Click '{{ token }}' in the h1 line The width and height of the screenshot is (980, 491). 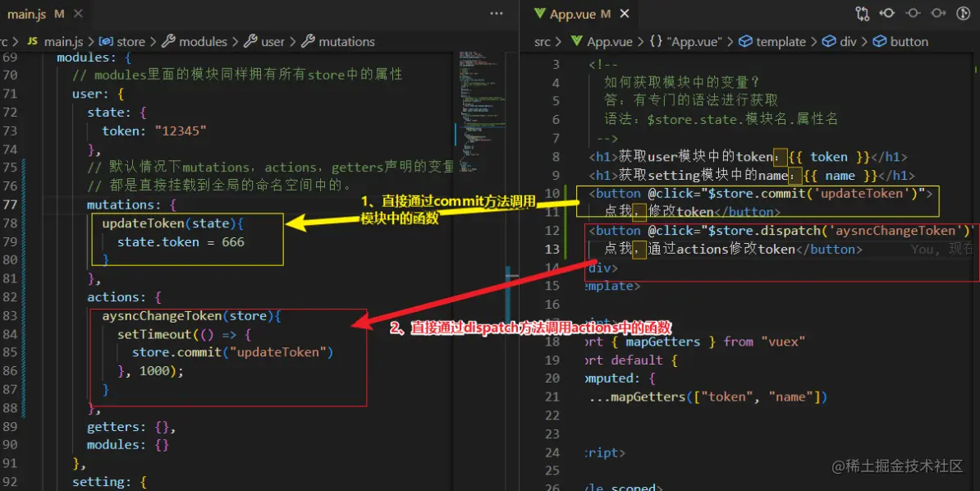pyautogui.click(x=829, y=157)
